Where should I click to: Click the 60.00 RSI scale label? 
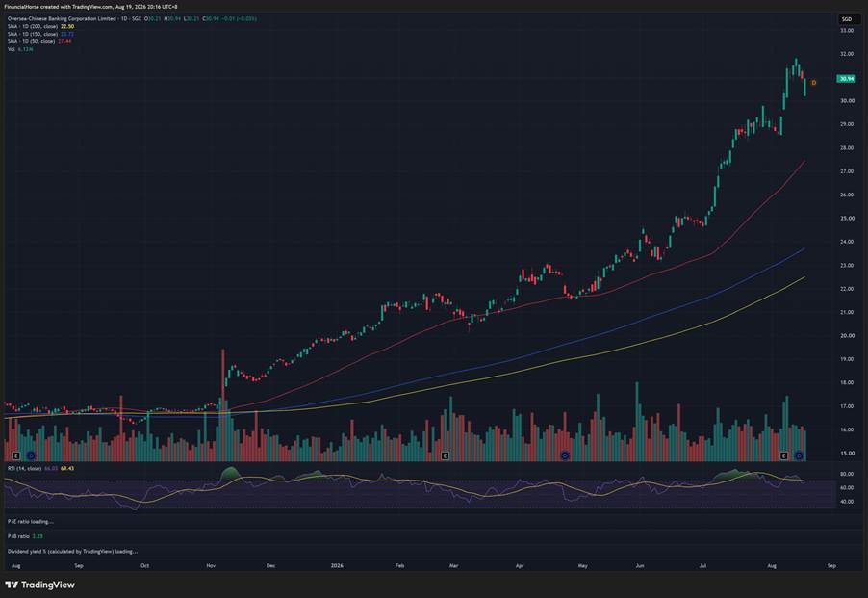click(847, 488)
